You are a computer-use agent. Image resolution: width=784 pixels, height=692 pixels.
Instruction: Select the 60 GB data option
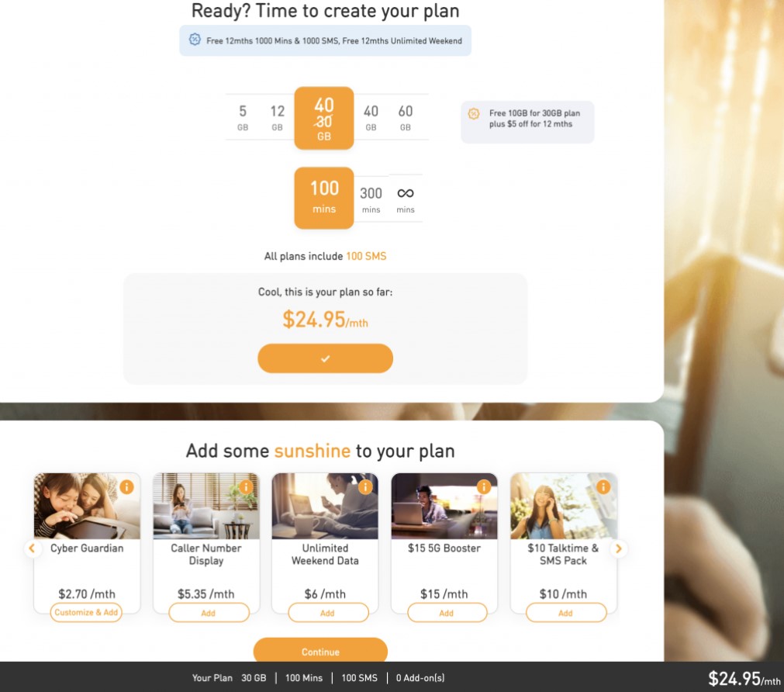point(406,118)
